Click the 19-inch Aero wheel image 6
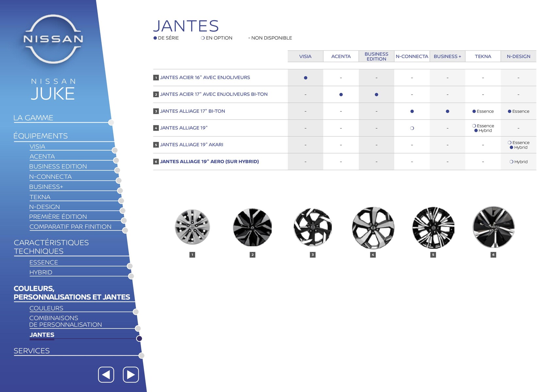 click(494, 227)
